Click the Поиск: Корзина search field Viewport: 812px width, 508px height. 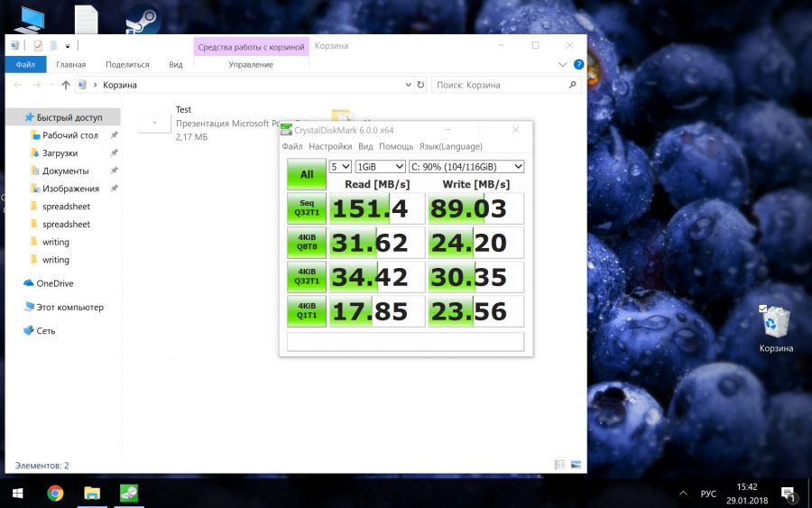click(x=499, y=85)
